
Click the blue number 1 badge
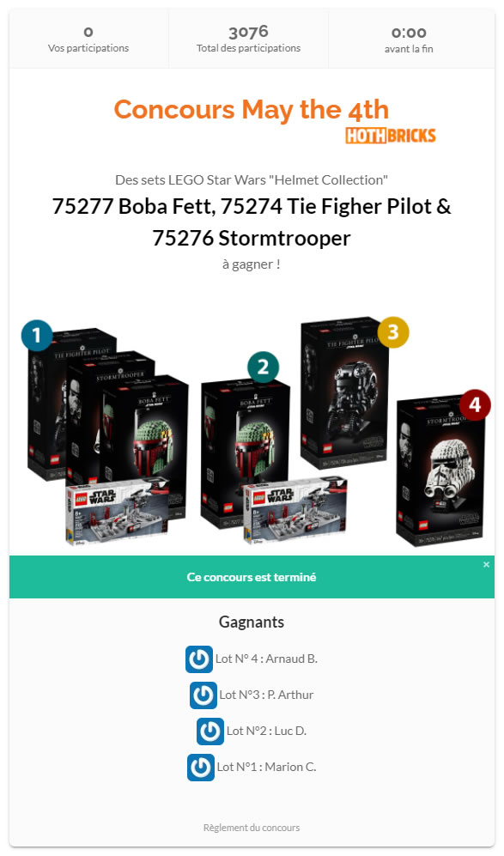[37, 335]
